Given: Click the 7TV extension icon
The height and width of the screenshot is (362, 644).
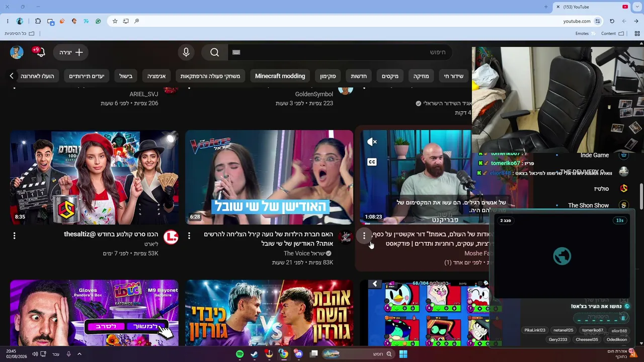Looking at the screenshot, I should click(86, 21).
